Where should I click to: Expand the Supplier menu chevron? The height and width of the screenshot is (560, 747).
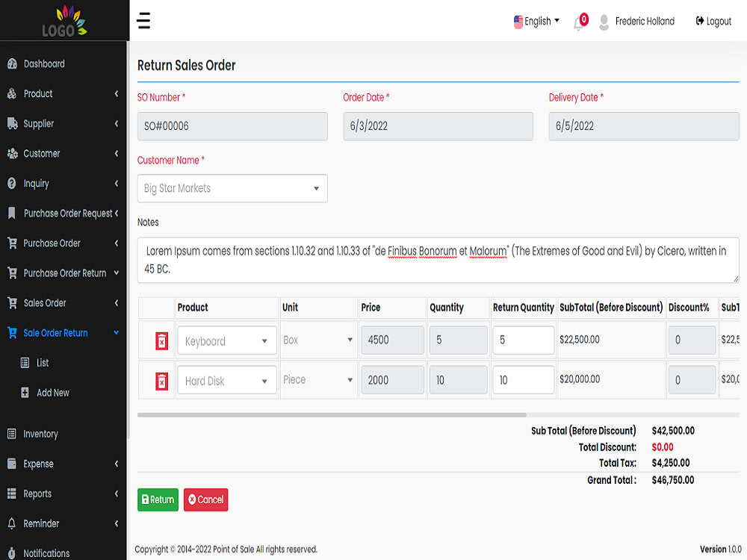117,124
